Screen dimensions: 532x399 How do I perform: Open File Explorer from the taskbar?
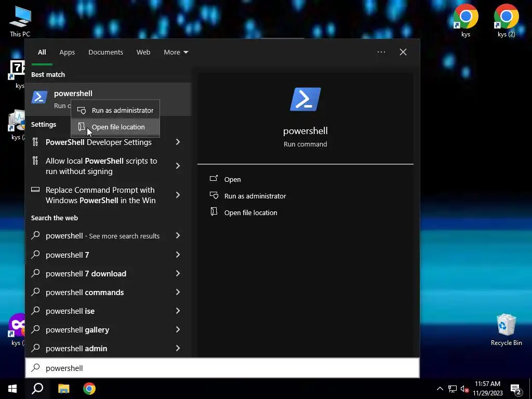point(63,389)
